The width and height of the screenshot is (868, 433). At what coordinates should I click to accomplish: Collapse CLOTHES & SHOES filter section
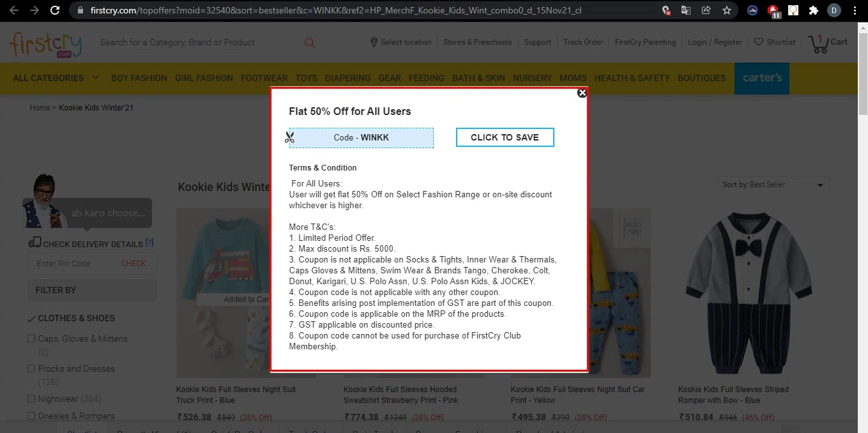pyautogui.click(x=71, y=318)
